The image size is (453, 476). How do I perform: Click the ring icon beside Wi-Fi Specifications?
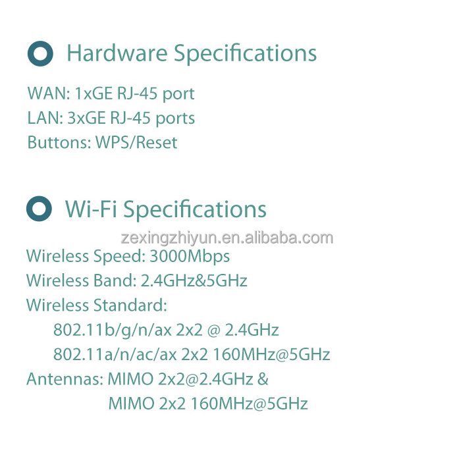[39, 209]
